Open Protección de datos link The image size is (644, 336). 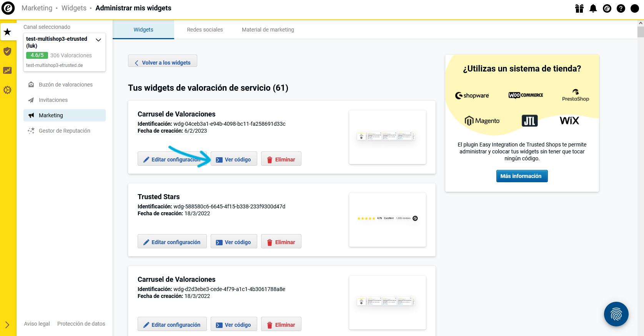point(81,324)
